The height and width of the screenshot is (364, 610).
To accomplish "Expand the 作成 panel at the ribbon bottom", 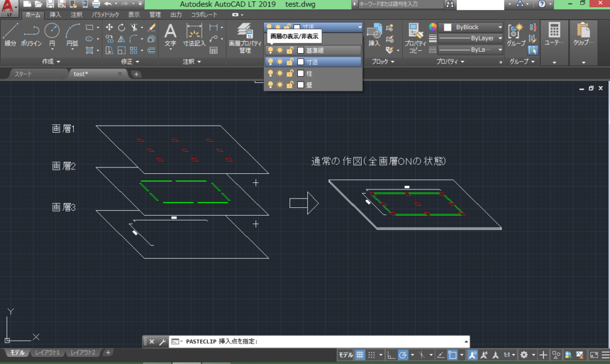I will click(x=58, y=61).
